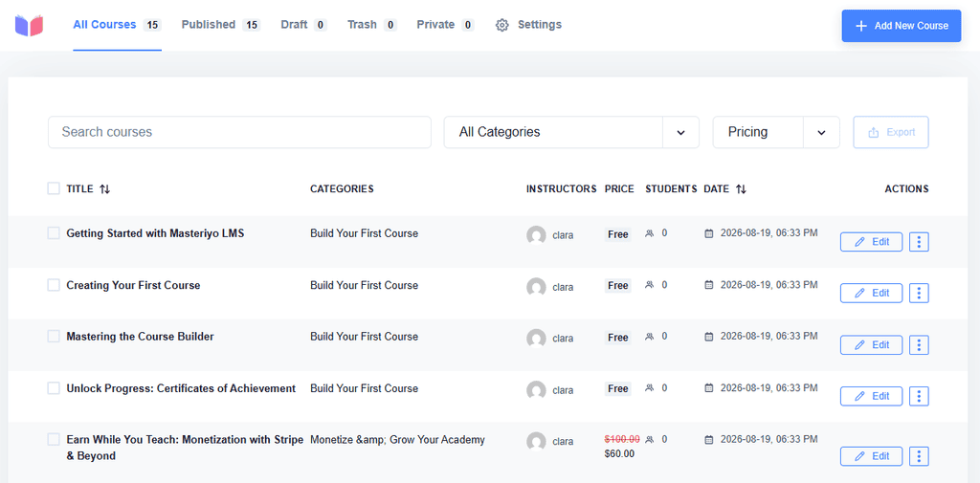Viewport: 980px width, 483px height.
Task: Edit Mastering the Course Builder
Action: pyautogui.click(x=871, y=345)
